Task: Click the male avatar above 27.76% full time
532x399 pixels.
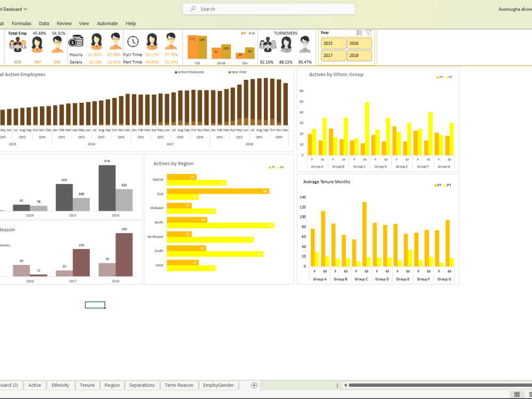Action: coord(171,41)
